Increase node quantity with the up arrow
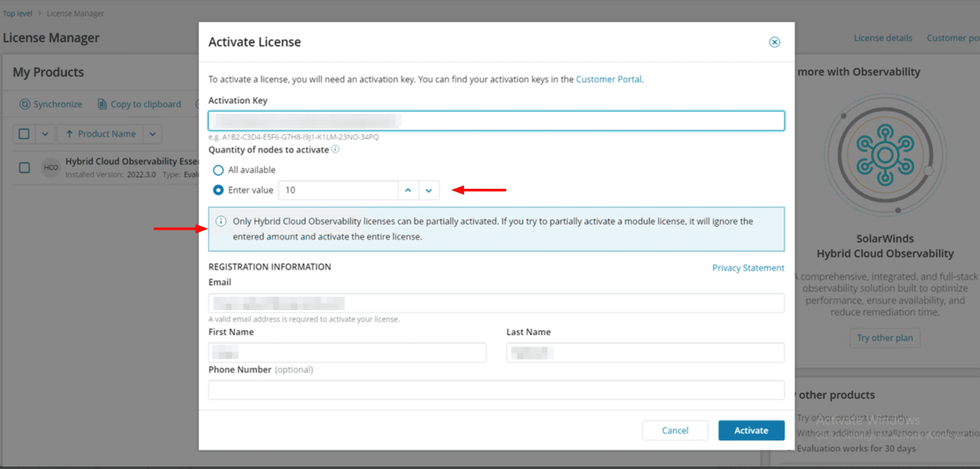 (408, 190)
